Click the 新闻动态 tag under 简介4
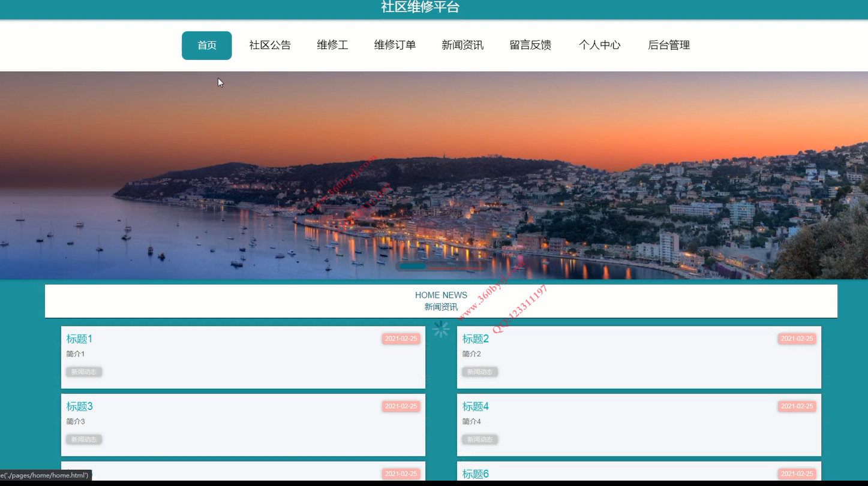This screenshot has width=868, height=486. coord(480,440)
